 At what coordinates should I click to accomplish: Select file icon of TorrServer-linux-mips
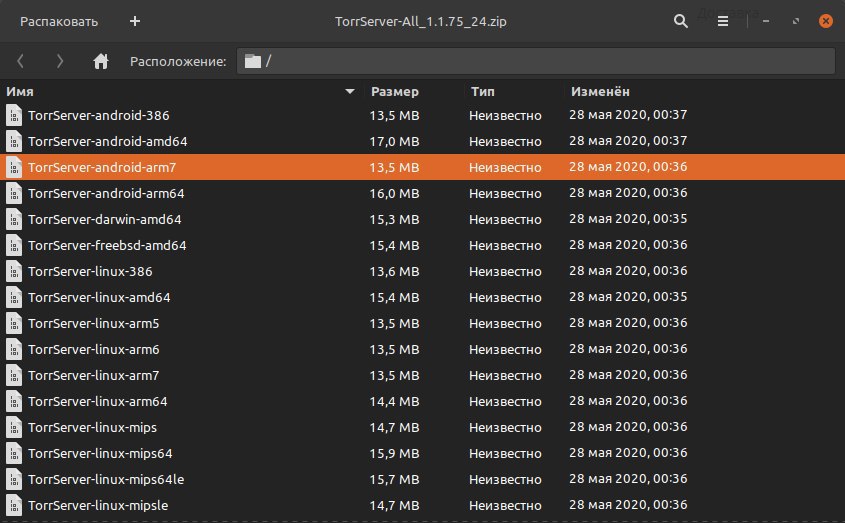pyautogui.click(x=14, y=428)
